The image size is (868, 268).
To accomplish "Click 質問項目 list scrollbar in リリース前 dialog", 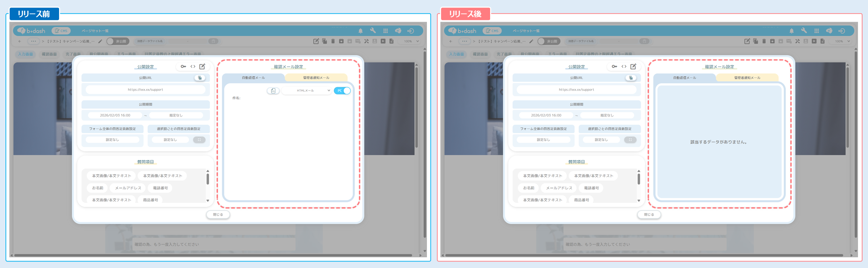I will pos(208,179).
